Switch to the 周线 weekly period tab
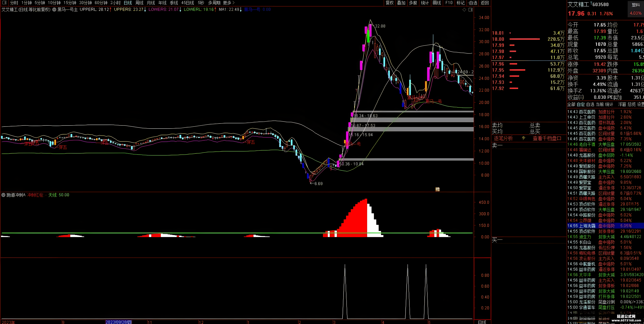The width and height of the screenshot is (644, 324). 139,3
